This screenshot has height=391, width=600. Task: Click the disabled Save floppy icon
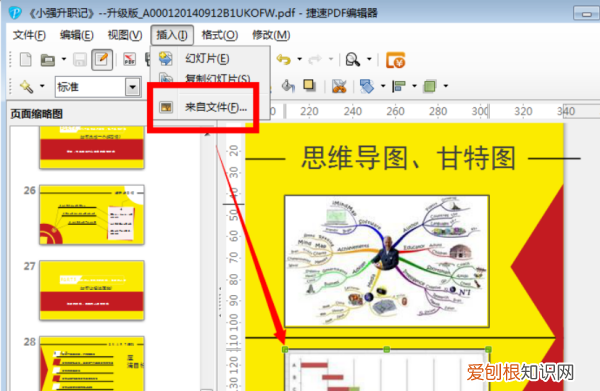80,60
